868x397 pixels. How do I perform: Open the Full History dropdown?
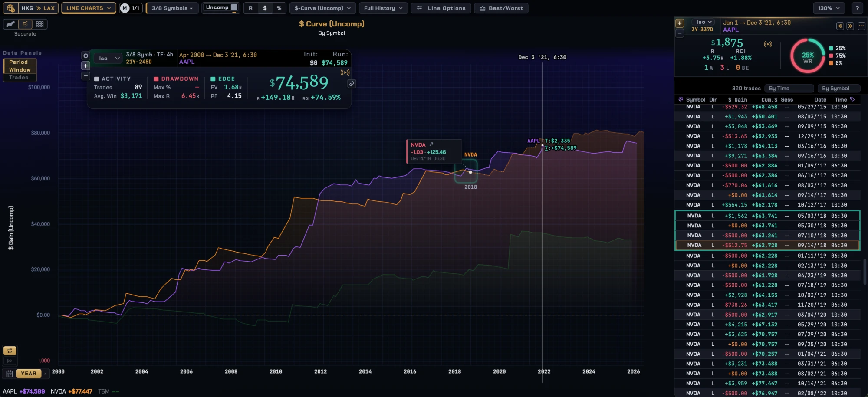383,8
